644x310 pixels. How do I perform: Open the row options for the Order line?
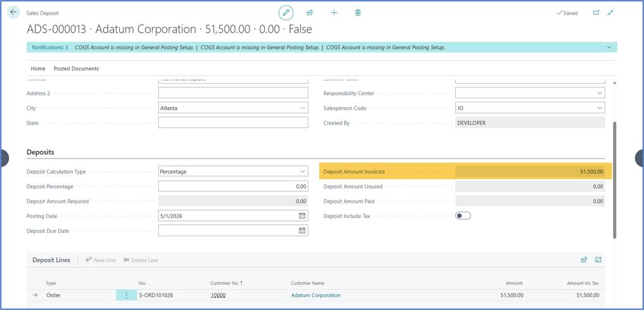126,295
